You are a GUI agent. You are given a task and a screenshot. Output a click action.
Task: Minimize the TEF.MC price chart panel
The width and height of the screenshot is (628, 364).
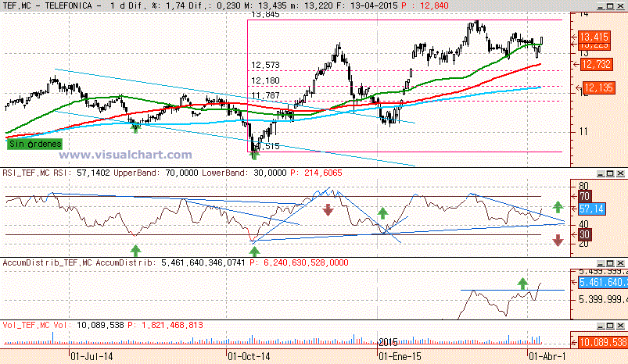pos(601,6)
